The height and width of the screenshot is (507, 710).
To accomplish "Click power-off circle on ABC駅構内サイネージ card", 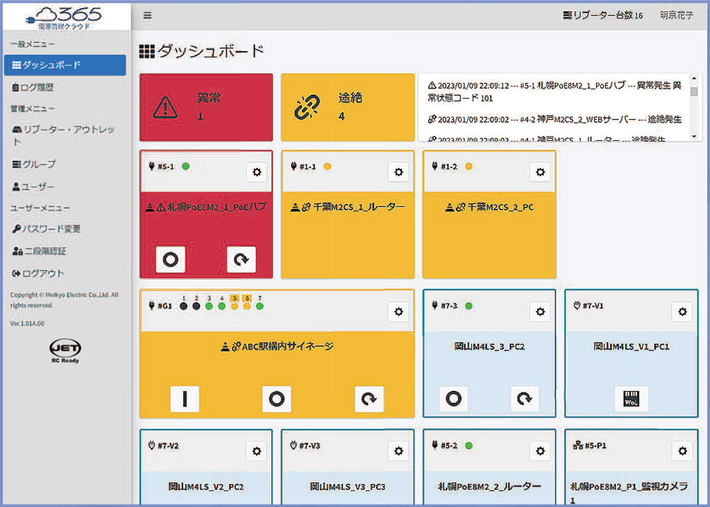I will click(276, 399).
